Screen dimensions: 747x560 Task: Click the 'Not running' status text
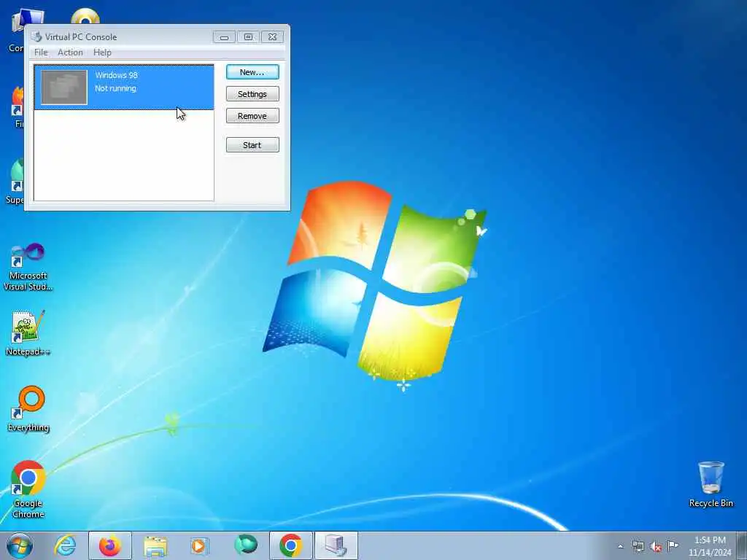115,88
